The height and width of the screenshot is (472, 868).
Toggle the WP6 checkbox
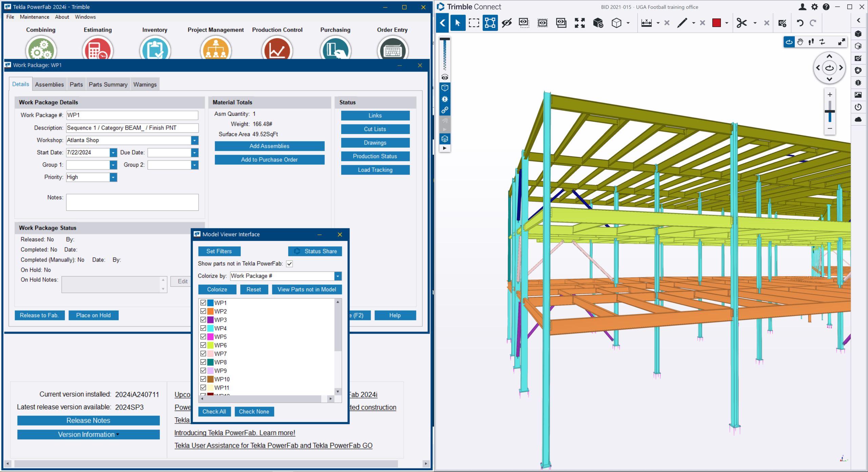(x=203, y=345)
